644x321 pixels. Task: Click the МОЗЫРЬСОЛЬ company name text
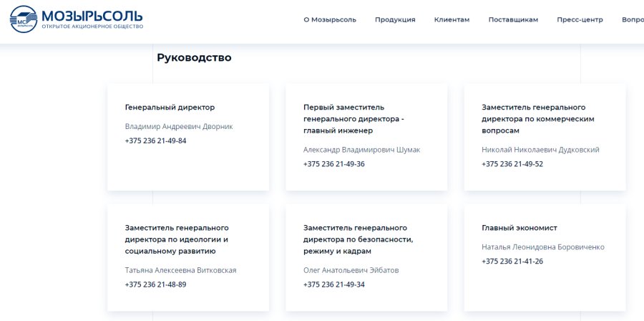92,16
